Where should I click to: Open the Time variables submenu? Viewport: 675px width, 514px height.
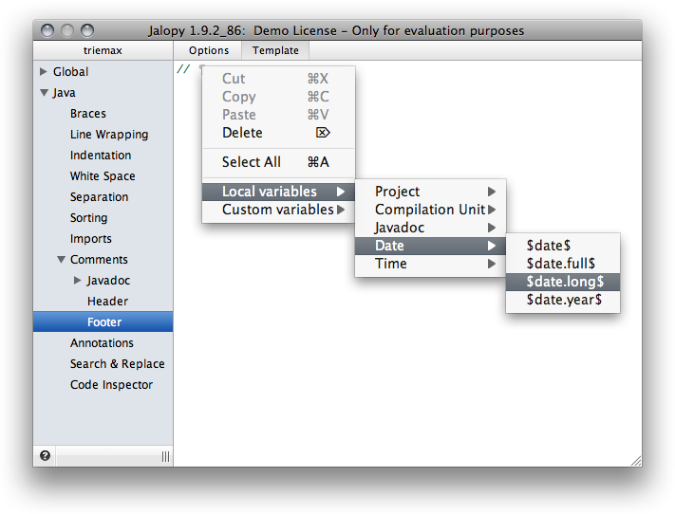pos(430,264)
